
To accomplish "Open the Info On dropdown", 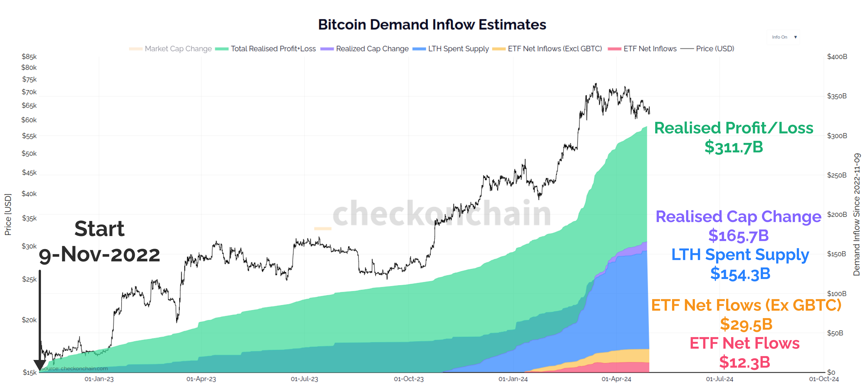I will click(x=783, y=37).
